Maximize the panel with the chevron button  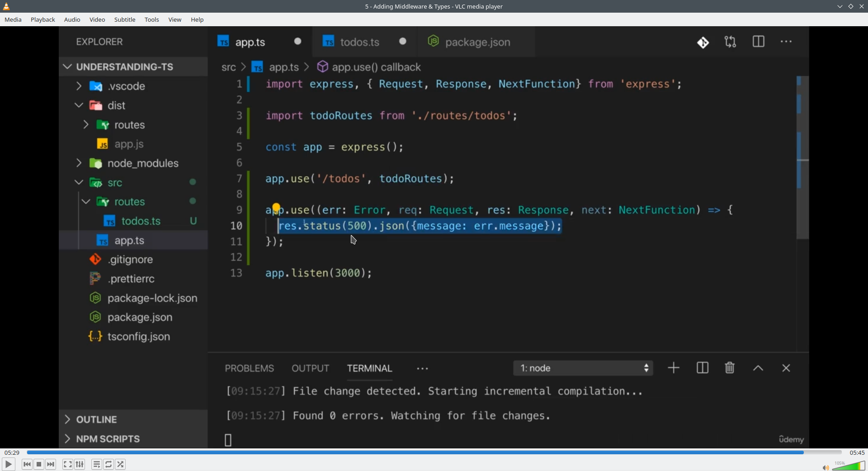(x=758, y=367)
